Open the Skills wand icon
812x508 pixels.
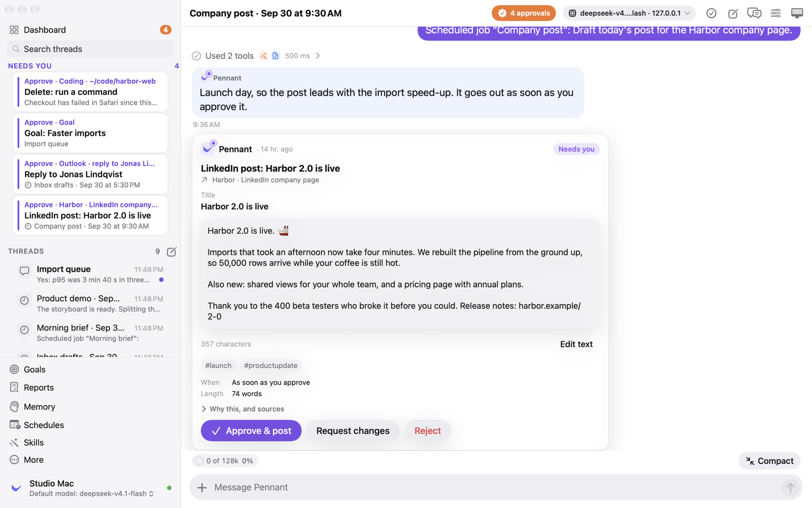[14, 442]
